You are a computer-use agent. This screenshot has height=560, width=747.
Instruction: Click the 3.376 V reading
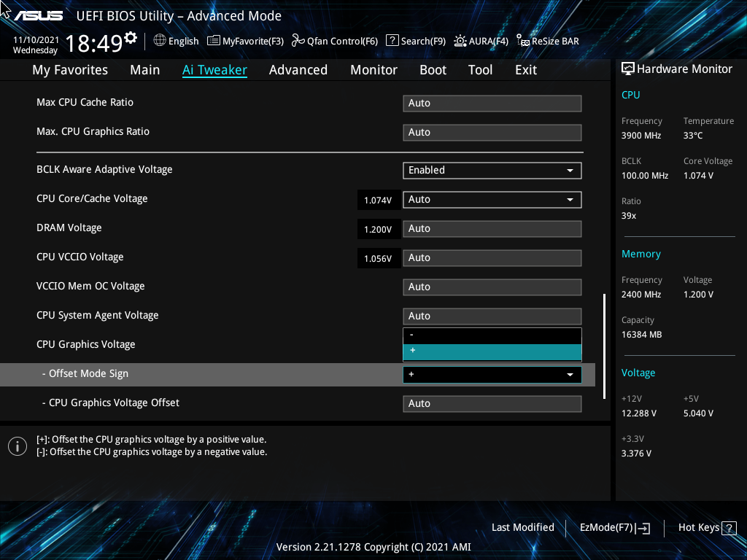point(636,454)
